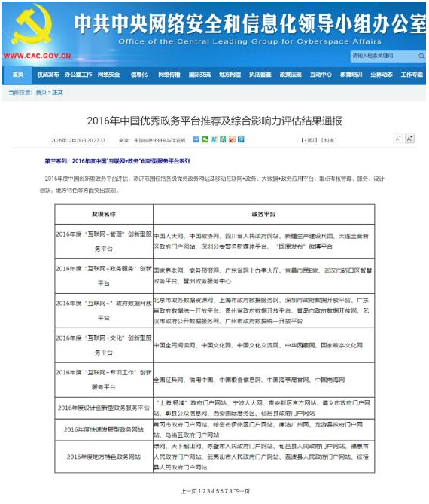Open the 国际交流 navigation item
This screenshot has width=429, height=504.
[199, 75]
